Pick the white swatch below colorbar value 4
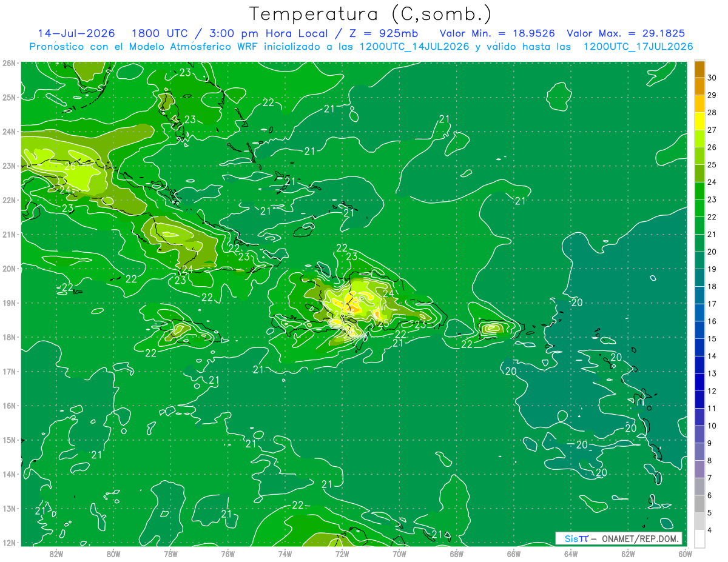Image resolution: width=728 pixels, height=562 pixels. (x=699, y=538)
